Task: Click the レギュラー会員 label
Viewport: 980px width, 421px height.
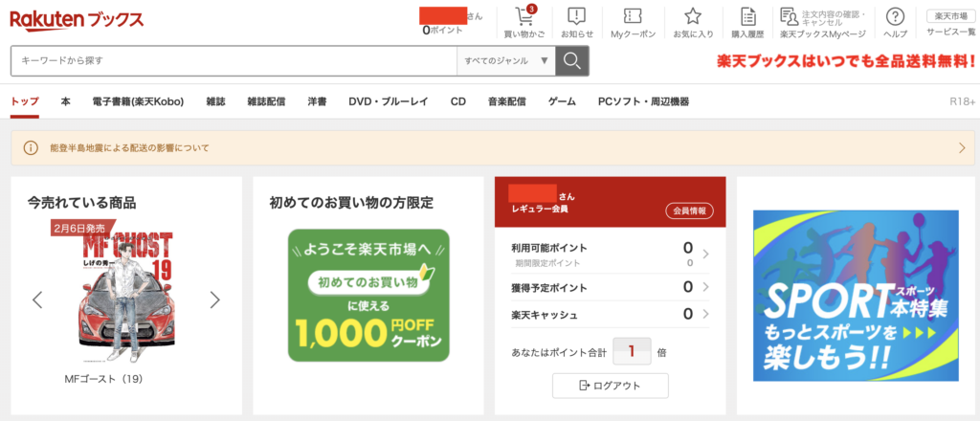Action: [540, 210]
